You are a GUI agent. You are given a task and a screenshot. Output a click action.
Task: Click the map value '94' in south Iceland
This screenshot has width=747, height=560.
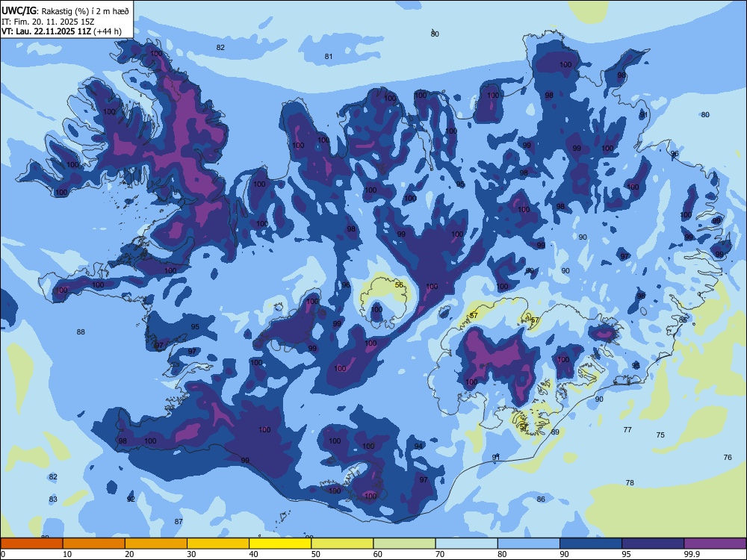click(418, 447)
